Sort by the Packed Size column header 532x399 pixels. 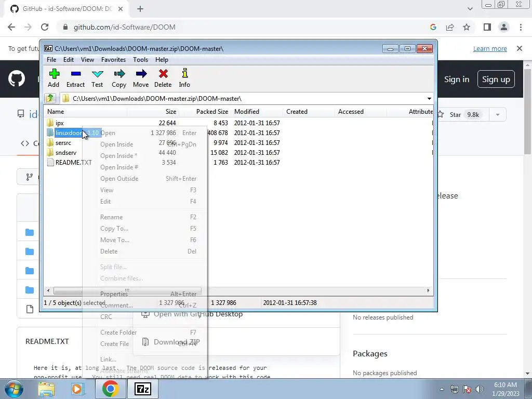click(205, 112)
